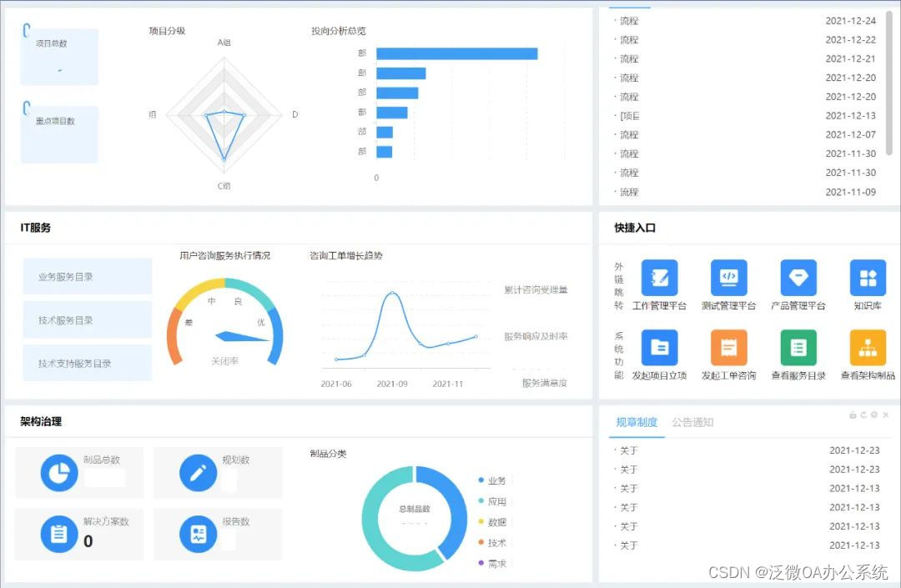Click the longest bar in 投向分析总览 chart

point(457,53)
